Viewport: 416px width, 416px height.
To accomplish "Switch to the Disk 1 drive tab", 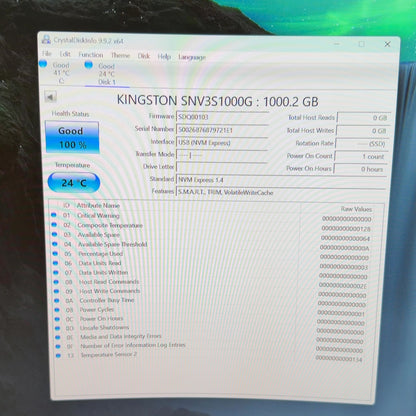I will pos(107,74).
